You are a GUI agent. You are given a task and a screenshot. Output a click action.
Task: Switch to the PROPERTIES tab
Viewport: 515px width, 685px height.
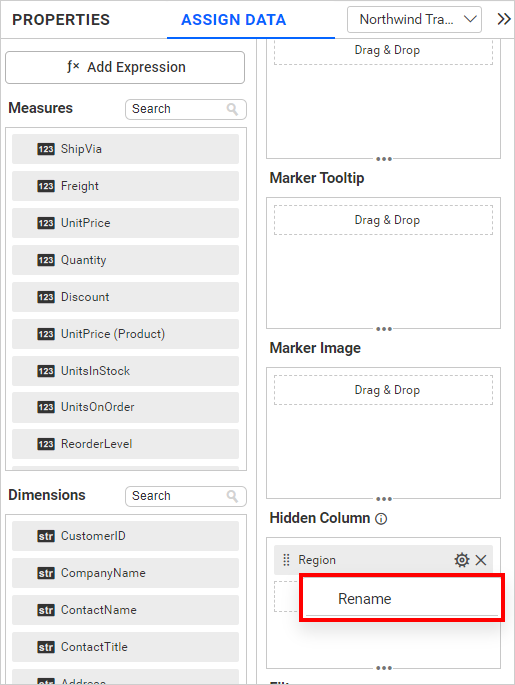click(61, 20)
